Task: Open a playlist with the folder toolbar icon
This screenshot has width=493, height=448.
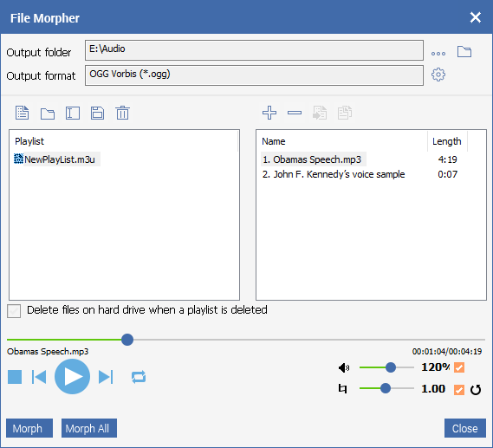Action: click(x=48, y=114)
